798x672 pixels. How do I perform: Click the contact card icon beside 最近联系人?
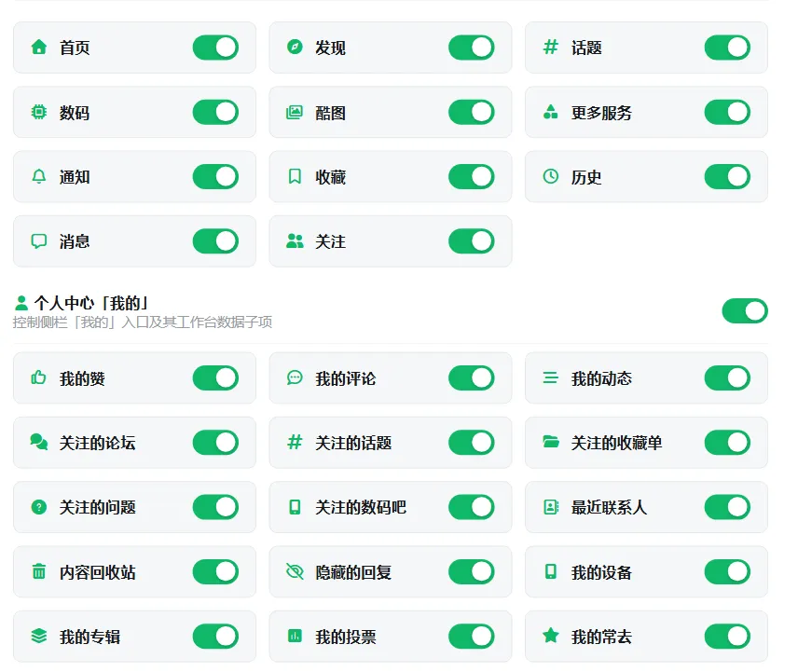551,507
